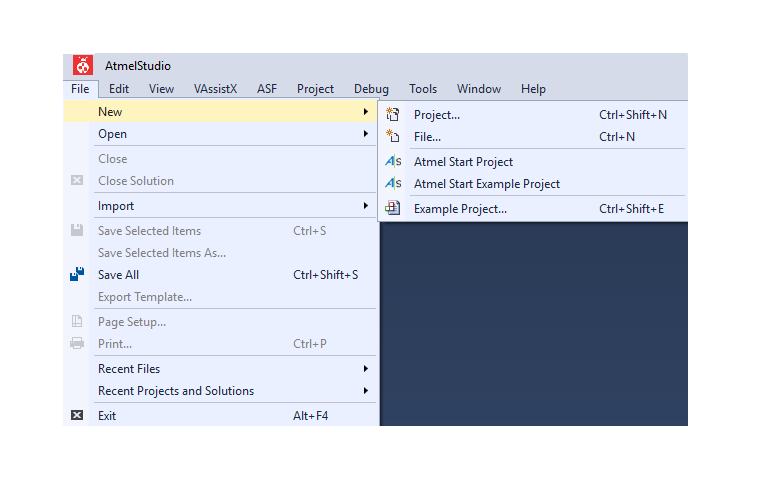Click the Exit icon in File menu
Viewport: 780px width, 480px height.
(x=77, y=415)
